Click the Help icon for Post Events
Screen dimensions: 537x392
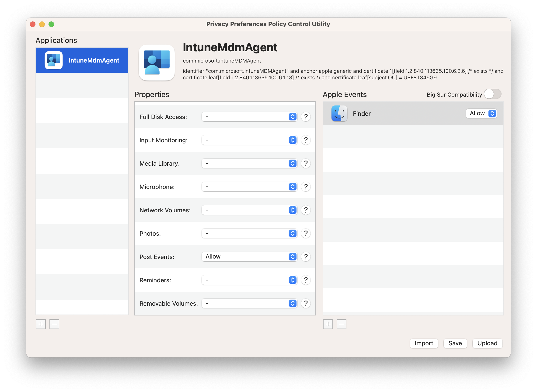(306, 256)
